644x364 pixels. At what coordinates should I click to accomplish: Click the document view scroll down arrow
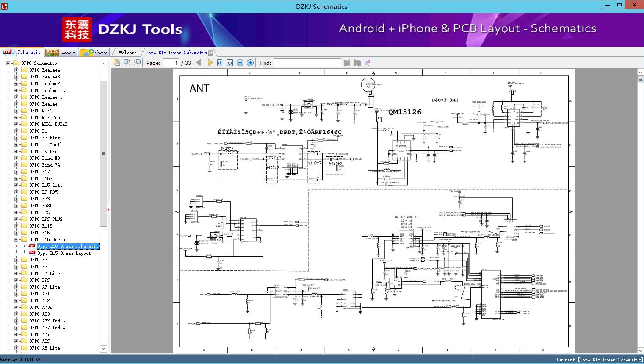(641, 350)
